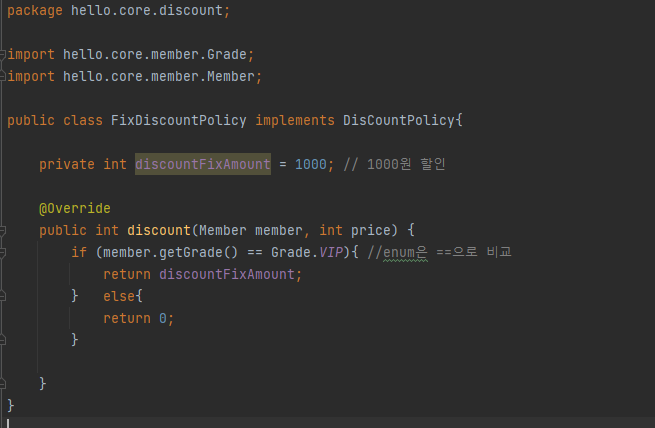655x428 pixels.
Task: Click the 'discount' method name
Action: coord(159,230)
